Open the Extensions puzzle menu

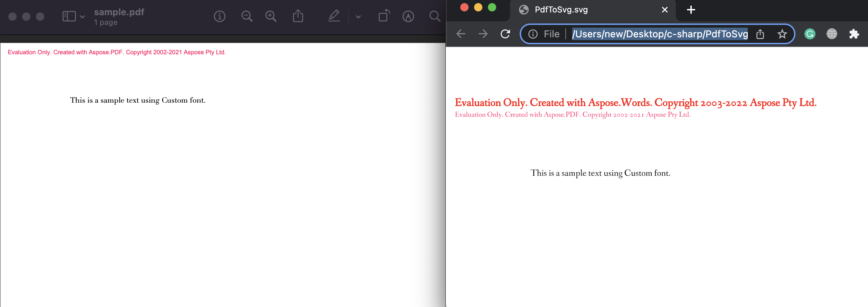pyautogui.click(x=854, y=34)
